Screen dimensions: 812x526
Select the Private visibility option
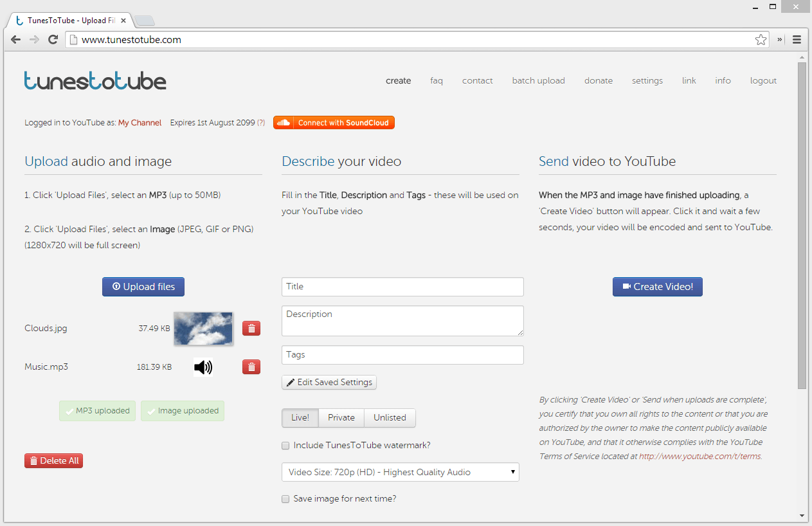point(341,418)
